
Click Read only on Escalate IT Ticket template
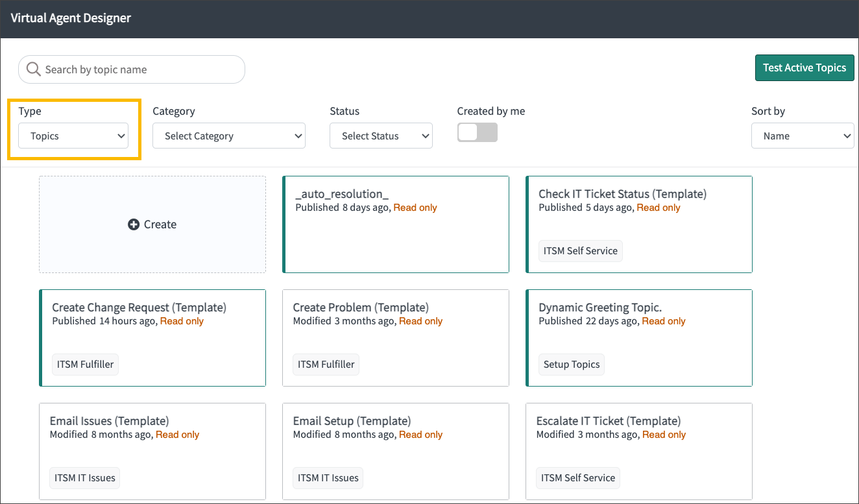tap(664, 434)
